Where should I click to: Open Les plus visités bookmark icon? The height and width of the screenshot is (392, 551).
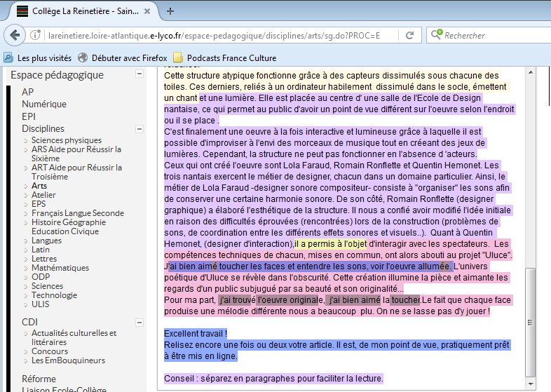tap(8, 58)
